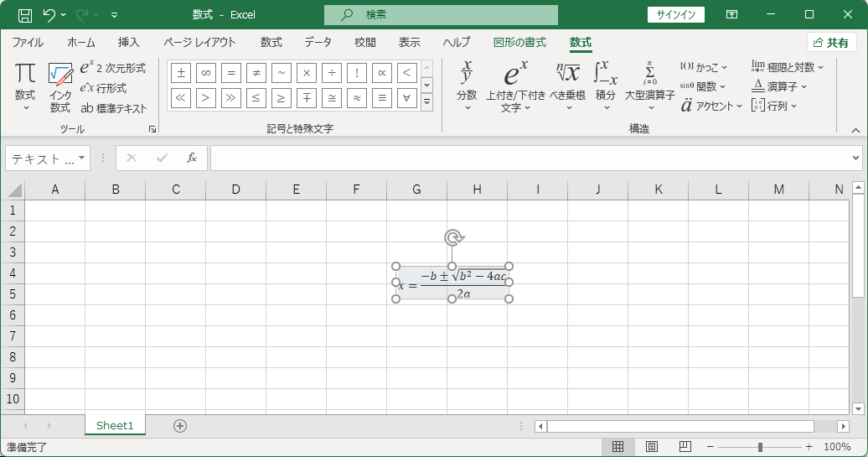The image size is (868, 457).
Task: Collapse the ribbon with chevron
Action: pos(855,130)
